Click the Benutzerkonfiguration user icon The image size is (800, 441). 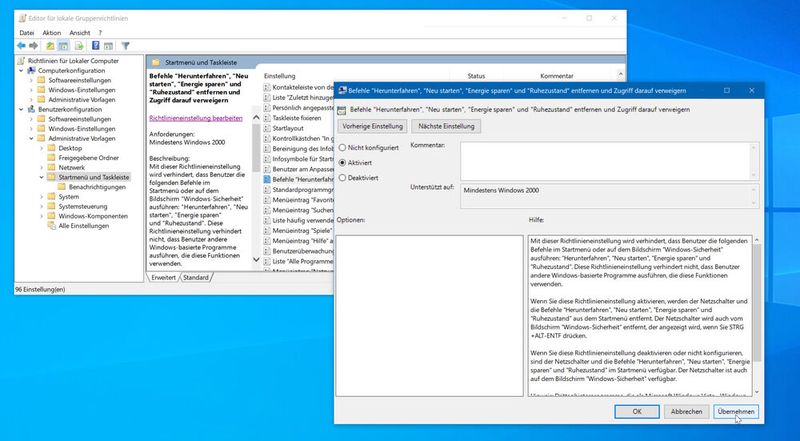tap(32, 109)
